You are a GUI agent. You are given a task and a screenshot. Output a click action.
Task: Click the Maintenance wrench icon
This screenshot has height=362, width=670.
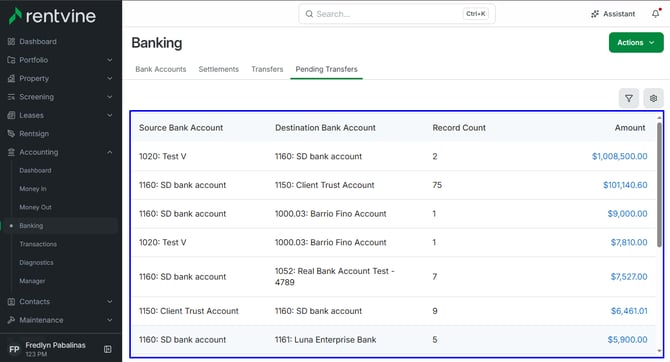(x=11, y=320)
